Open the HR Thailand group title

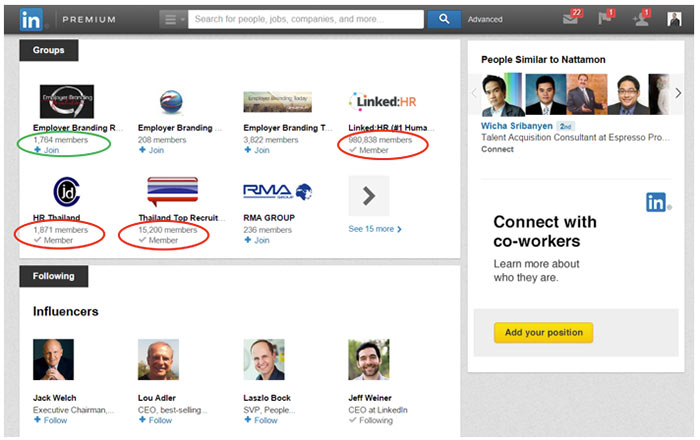(57, 217)
